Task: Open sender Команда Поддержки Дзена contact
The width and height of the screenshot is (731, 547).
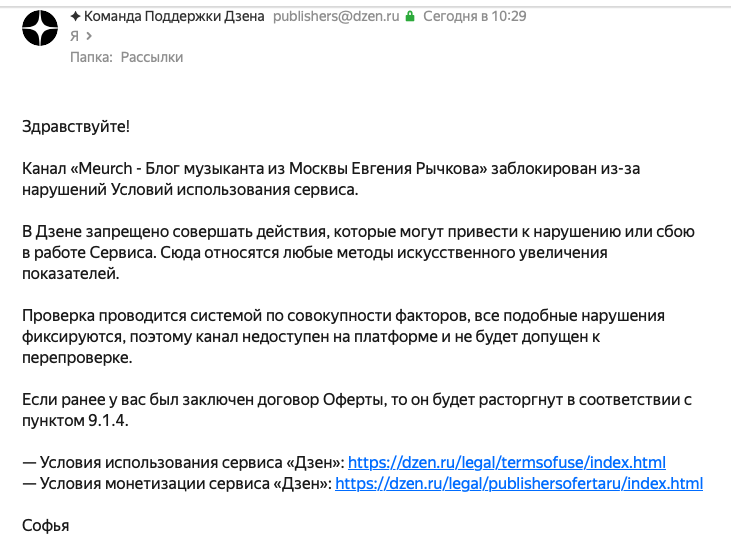Action: pyautogui.click(x=174, y=16)
